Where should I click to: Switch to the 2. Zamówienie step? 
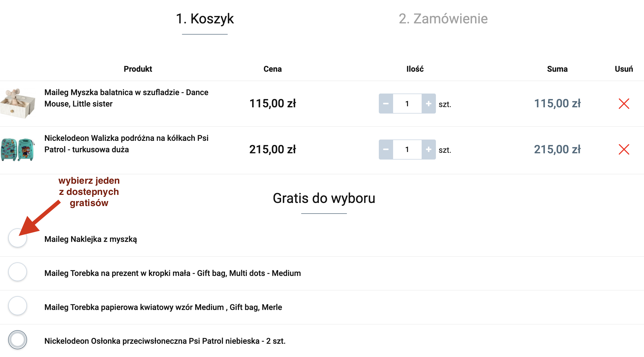click(x=443, y=19)
